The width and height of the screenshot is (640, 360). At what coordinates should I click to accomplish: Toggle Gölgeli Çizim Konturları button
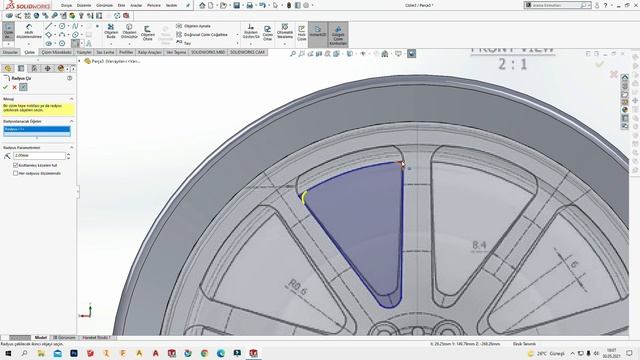click(x=338, y=34)
